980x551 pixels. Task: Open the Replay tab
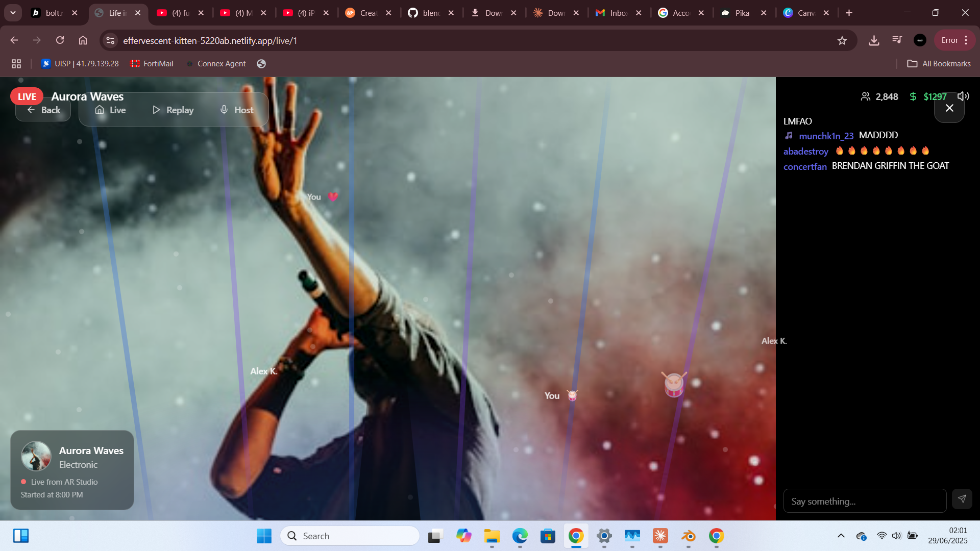coord(173,110)
